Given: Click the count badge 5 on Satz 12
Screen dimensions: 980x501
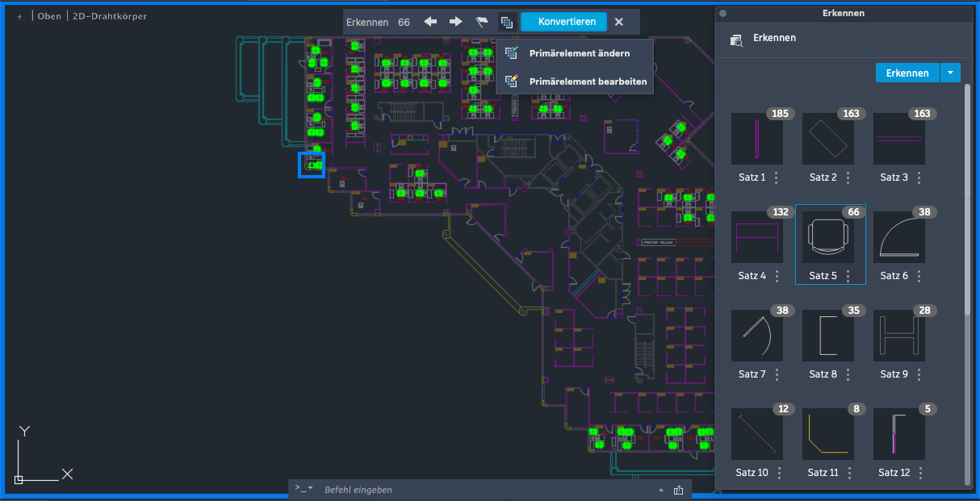Looking at the screenshot, I should click(928, 409).
